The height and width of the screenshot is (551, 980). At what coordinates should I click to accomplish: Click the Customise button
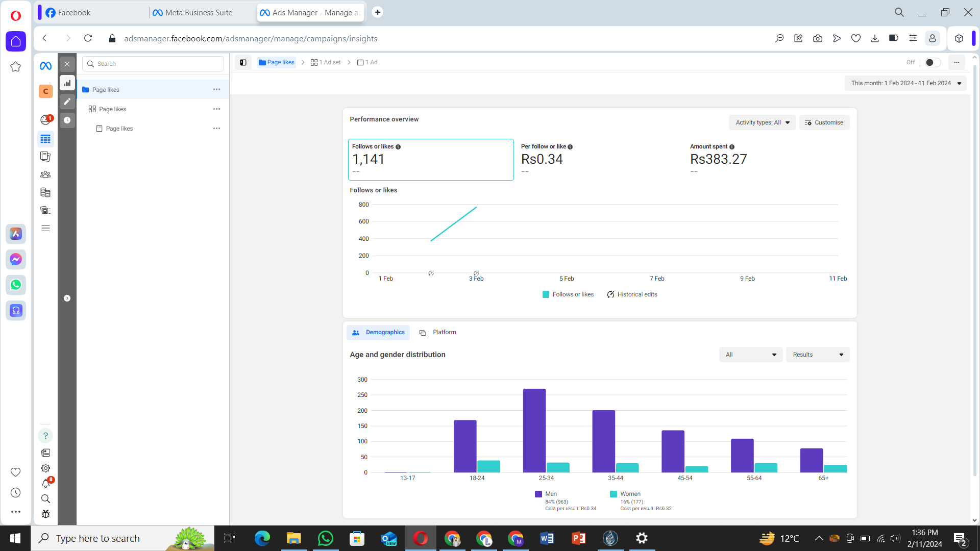pyautogui.click(x=824, y=122)
